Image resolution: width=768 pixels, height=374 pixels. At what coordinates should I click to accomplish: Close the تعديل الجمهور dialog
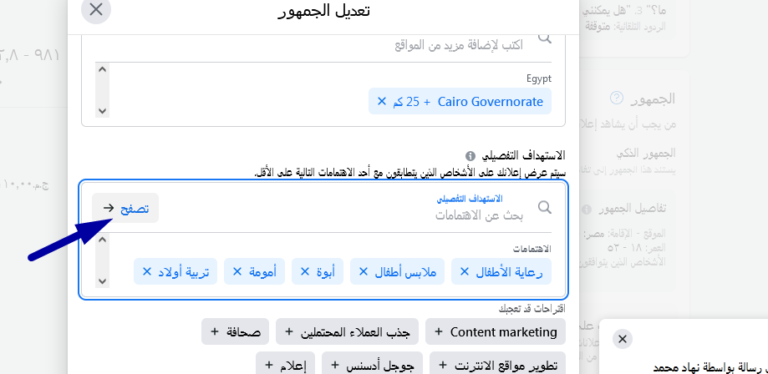pos(96,9)
